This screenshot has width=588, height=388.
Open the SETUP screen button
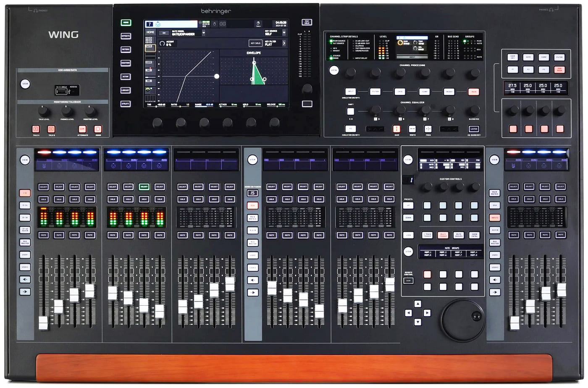tap(126, 77)
